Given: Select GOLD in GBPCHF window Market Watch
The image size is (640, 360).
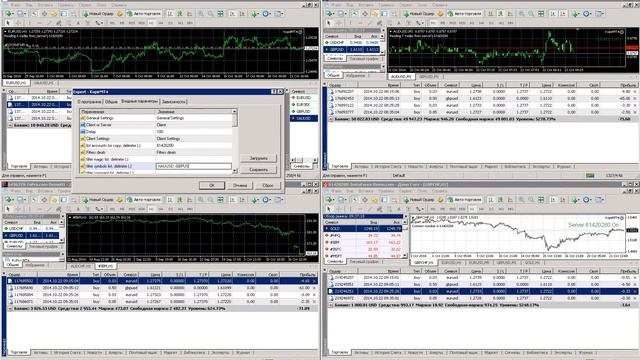Looking at the screenshot, I should click(363, 229).
